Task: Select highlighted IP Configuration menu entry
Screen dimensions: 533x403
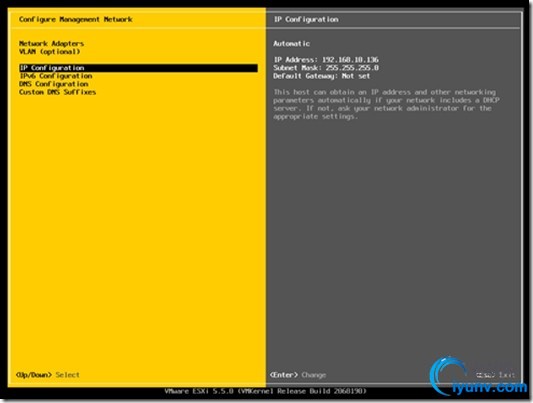Action: (x=138, y=68)
